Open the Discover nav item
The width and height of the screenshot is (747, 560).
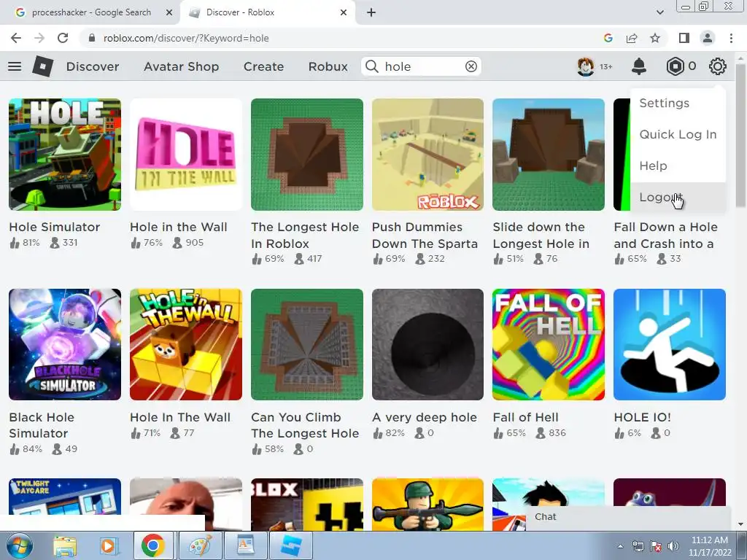tap(93, 66)
